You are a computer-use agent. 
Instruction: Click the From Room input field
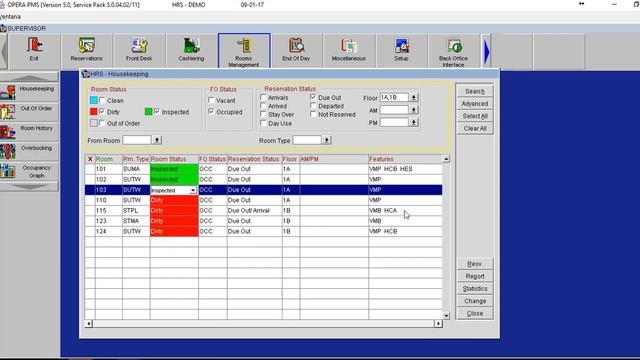click(137, 140)
